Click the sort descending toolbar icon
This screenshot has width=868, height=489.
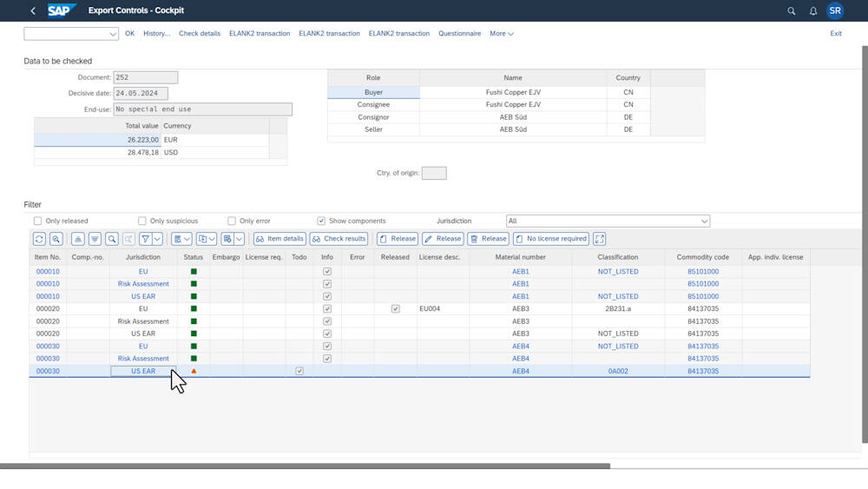coord(95,239)
